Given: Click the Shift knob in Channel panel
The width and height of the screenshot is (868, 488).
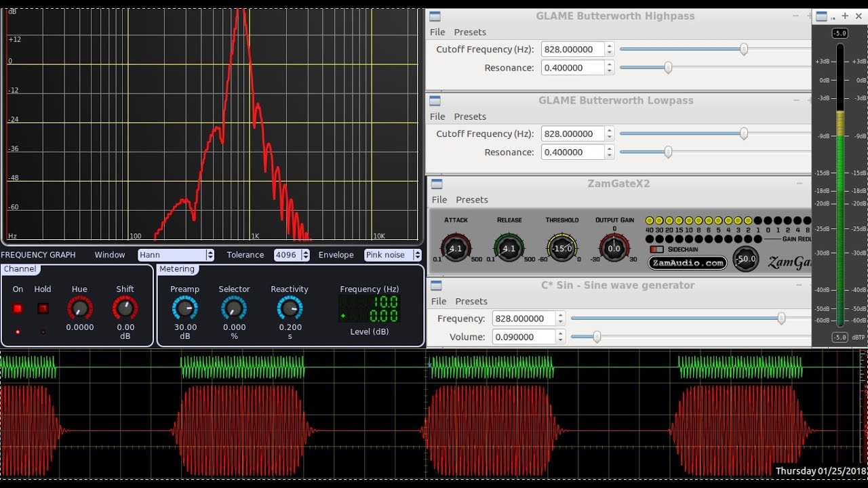Looking at the screenshot, I should click(x=125, y=308).
